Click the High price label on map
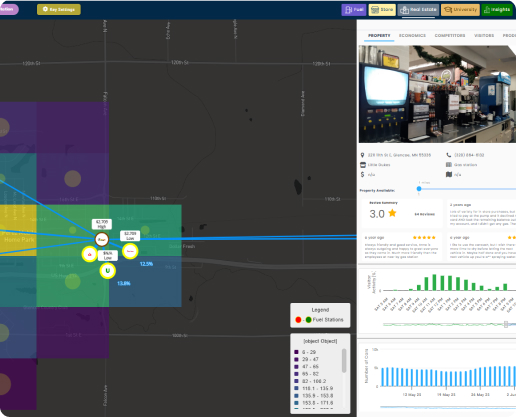 point(102,224)
